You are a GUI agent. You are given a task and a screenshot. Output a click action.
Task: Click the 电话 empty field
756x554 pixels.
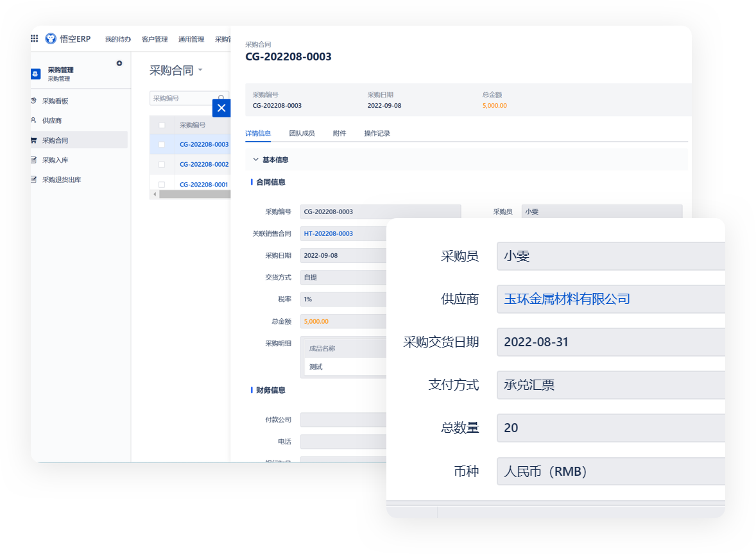tap(343, 442)
